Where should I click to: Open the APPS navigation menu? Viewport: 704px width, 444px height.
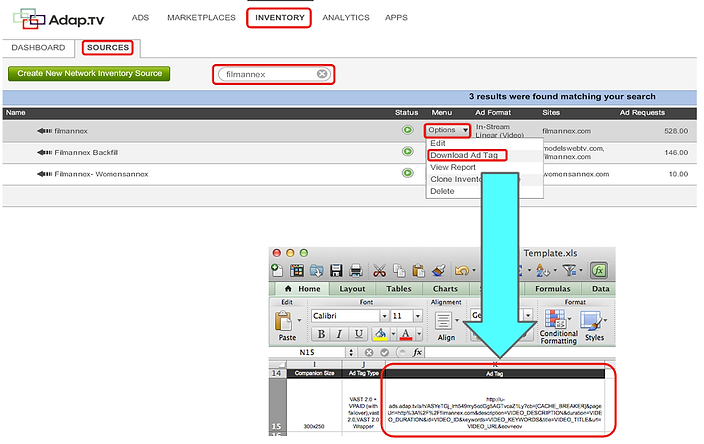click(x=396, y=18)
